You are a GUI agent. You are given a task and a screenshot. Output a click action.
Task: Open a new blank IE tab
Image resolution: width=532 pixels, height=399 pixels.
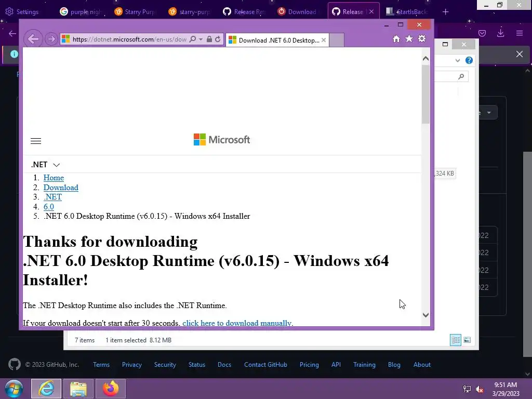pos(337,40)
